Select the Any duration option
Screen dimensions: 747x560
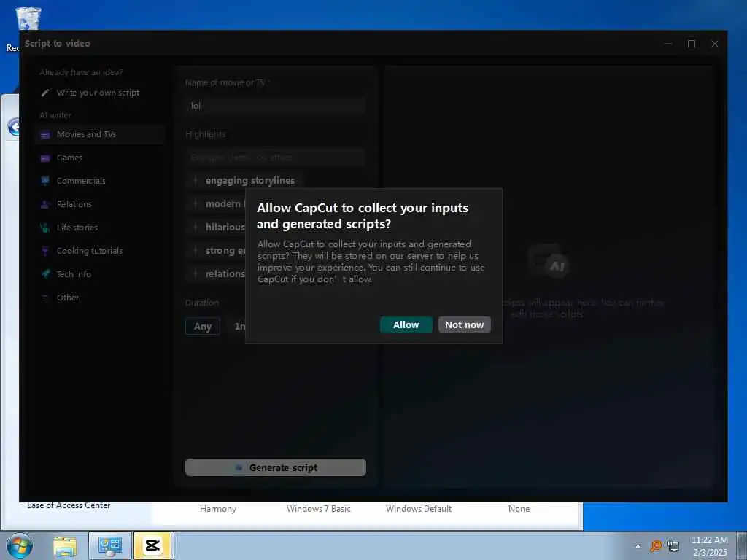(x=203, y=326)
